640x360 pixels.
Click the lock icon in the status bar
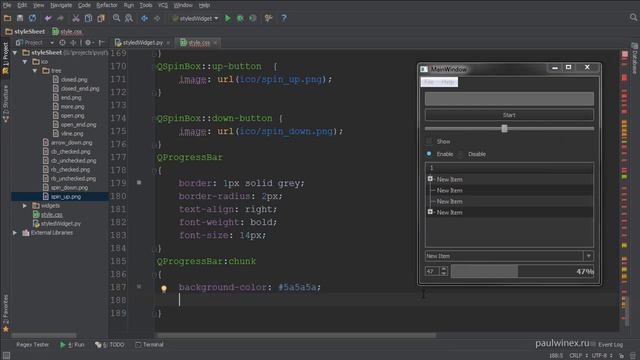tap(621, 356)
